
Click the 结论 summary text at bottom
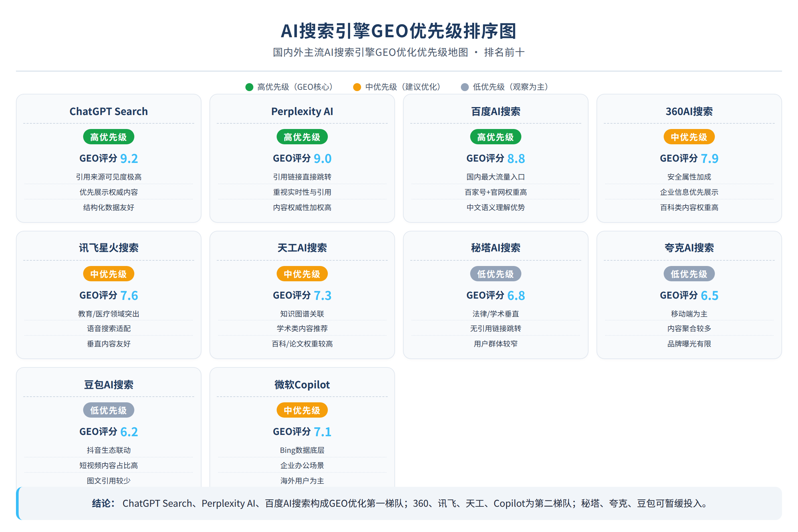click(400, 503)
